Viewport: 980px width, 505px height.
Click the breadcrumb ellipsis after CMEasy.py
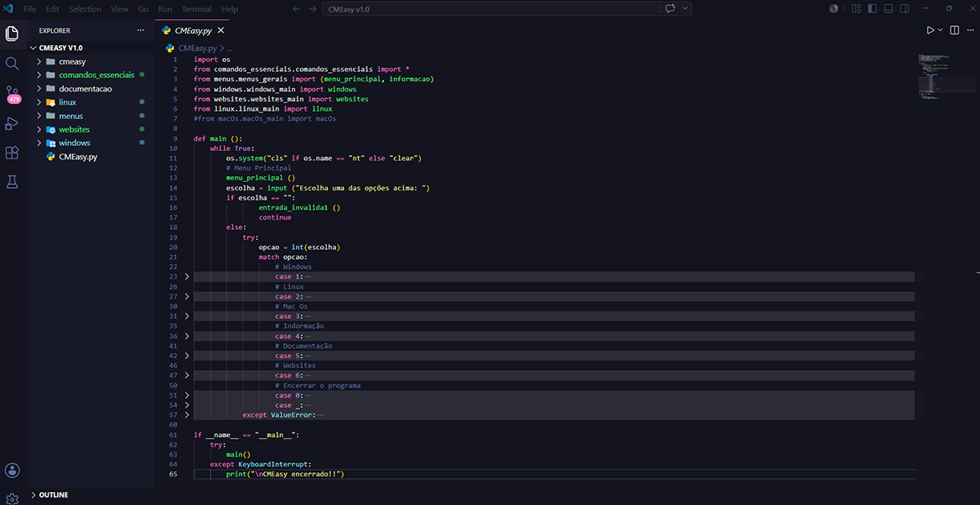(230, 48)
